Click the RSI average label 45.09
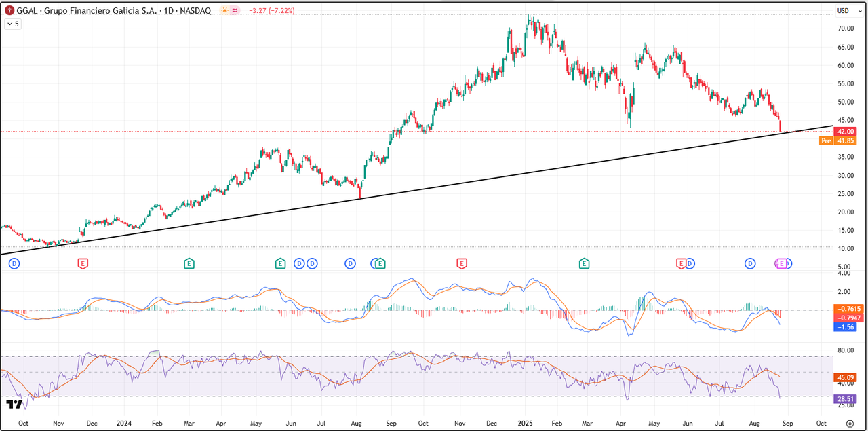The height and width of the screenshot is (431, 868). (x=846, y=377)
